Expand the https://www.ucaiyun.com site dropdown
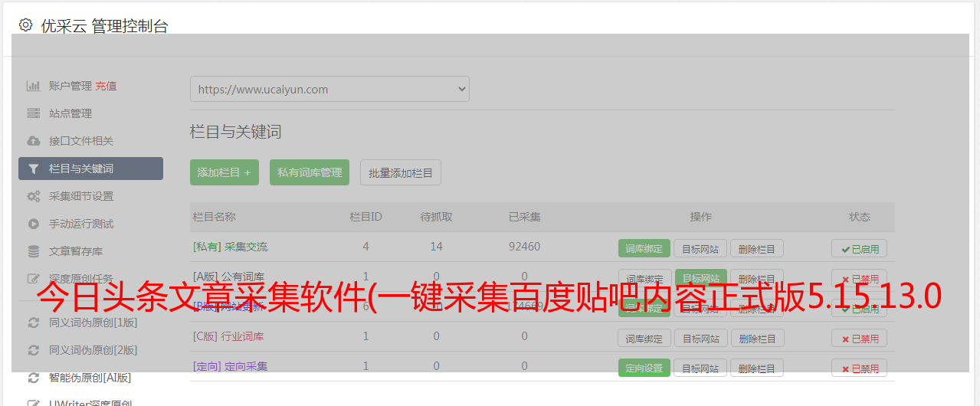 [x=329, y=89]
